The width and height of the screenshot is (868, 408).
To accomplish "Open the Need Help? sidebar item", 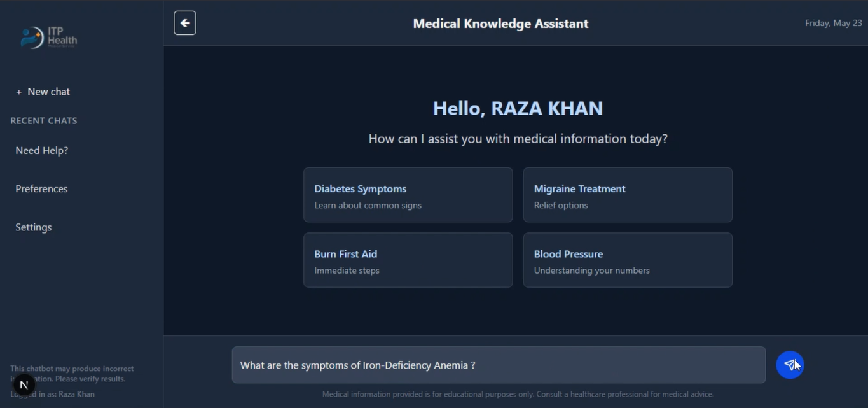I will (42, 150).
